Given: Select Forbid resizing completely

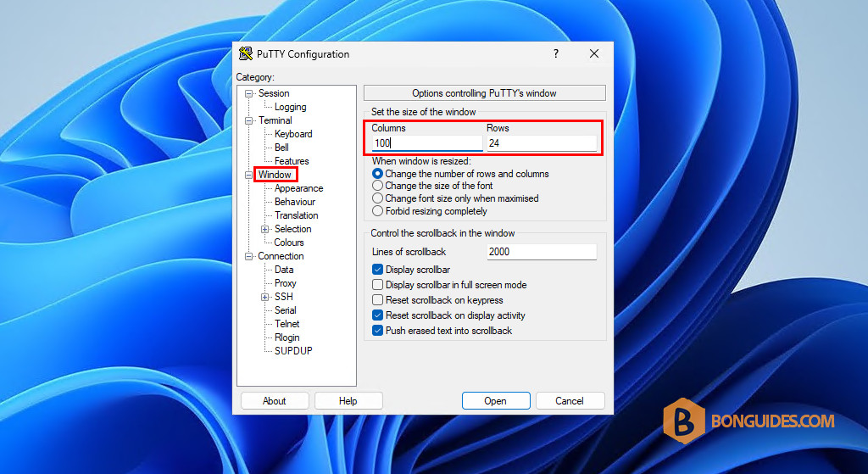Looking at the screenshot, I should 377,211.
